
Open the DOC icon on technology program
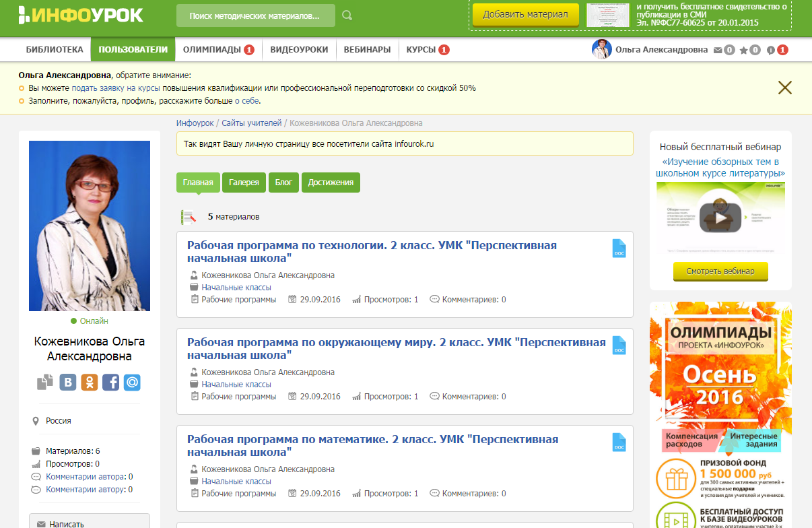click(619, 249)
